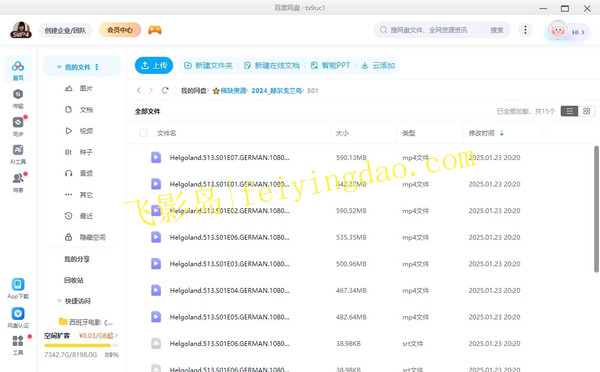Select the Helgoland S01E02 file name
This screenshot has width=600, height=372.
click(230, 210)
